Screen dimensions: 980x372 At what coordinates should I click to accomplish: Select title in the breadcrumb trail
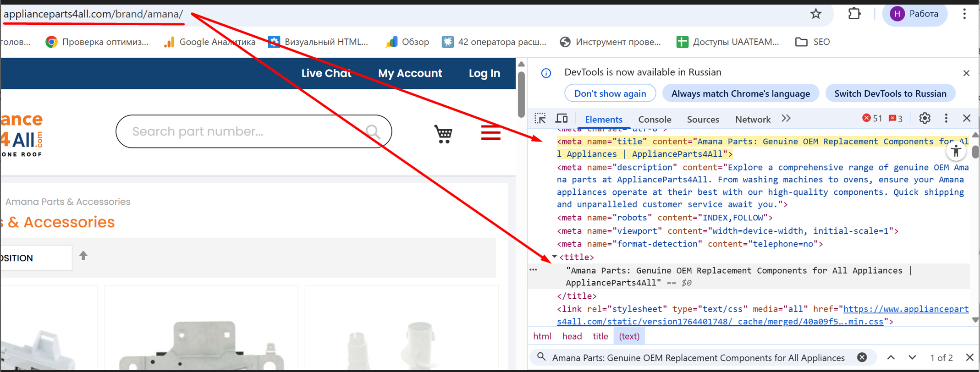(x=600, y=336)
